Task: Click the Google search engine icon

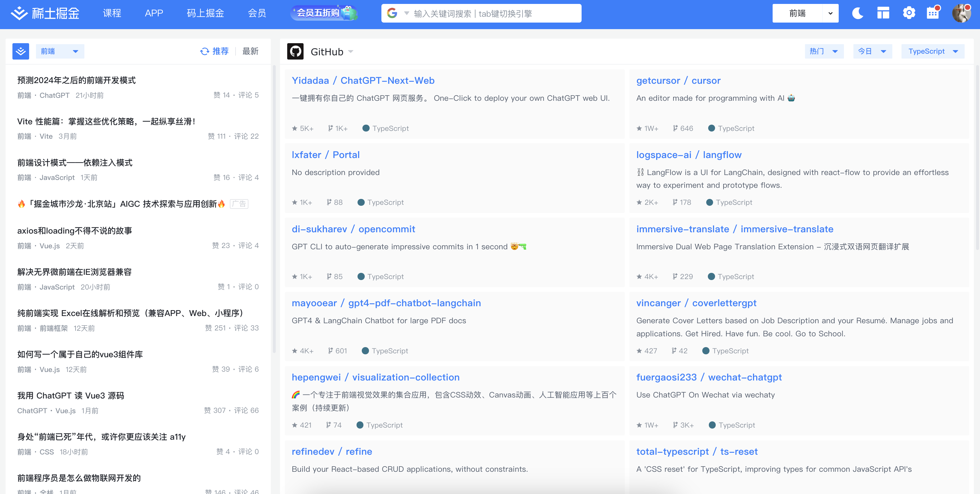Action: (x=392, y=13)
